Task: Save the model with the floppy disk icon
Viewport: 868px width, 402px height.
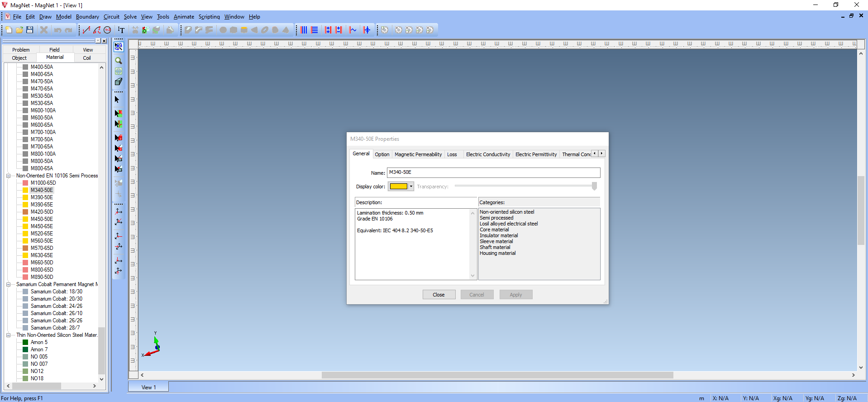Action: (x=30, y=30)
